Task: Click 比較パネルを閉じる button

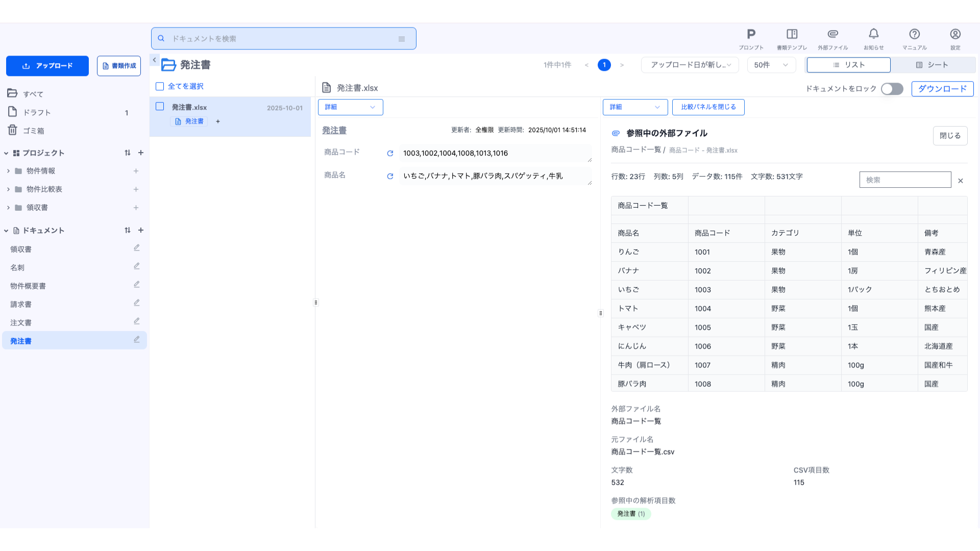Action: [x=708, y=107]
